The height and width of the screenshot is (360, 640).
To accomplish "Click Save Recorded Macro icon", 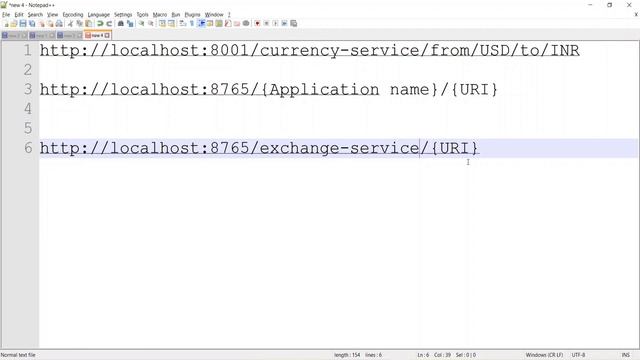I will [x=293, y=24].
